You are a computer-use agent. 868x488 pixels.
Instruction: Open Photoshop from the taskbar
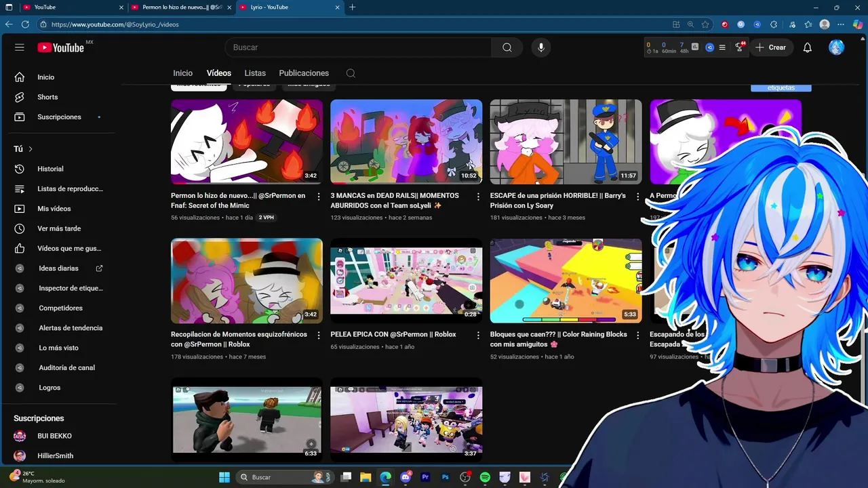446,477
